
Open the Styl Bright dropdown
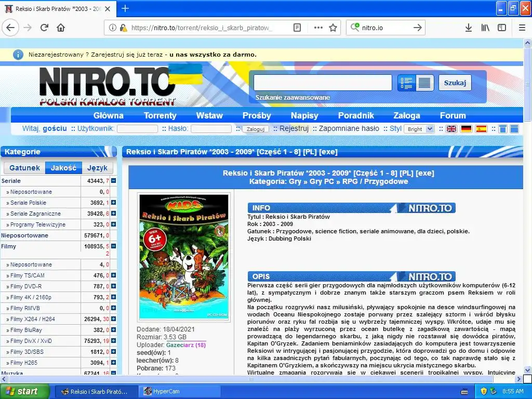pyautogui.click(x=419, y=129)
